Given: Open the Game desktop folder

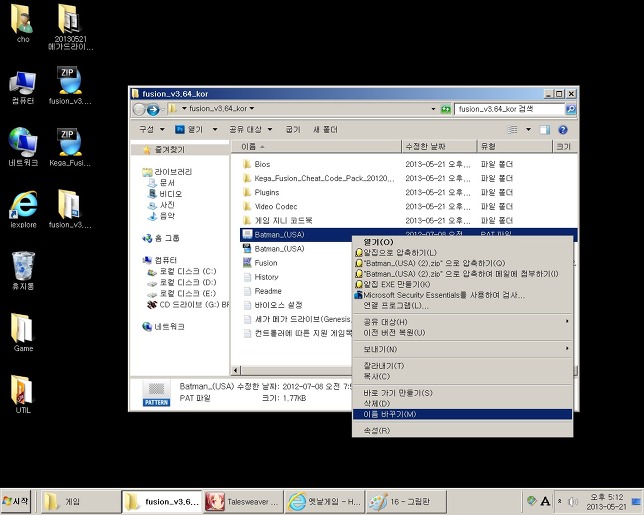Looking at the screenshot, I should (x=23, y=333).
